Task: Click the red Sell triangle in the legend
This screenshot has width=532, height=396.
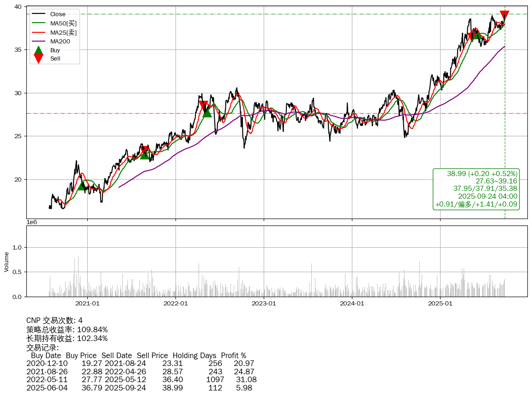Action: pyautogui.click(x=39, y=59)
